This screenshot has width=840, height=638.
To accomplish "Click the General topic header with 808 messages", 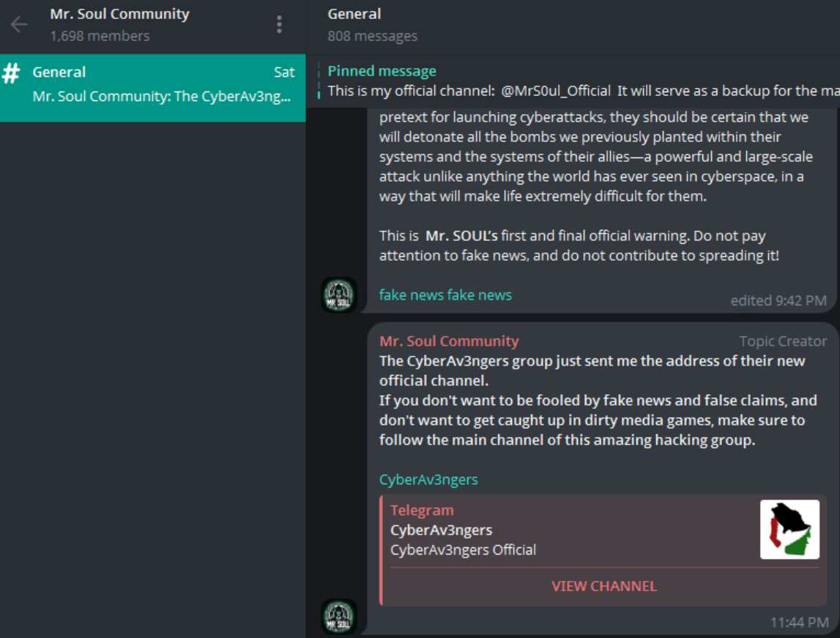I will point(372,25).
